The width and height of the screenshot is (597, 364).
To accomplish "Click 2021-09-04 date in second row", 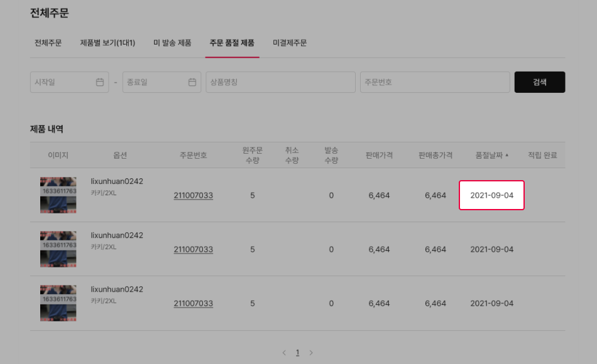I will pyautogui.click(x=491, y=250).
